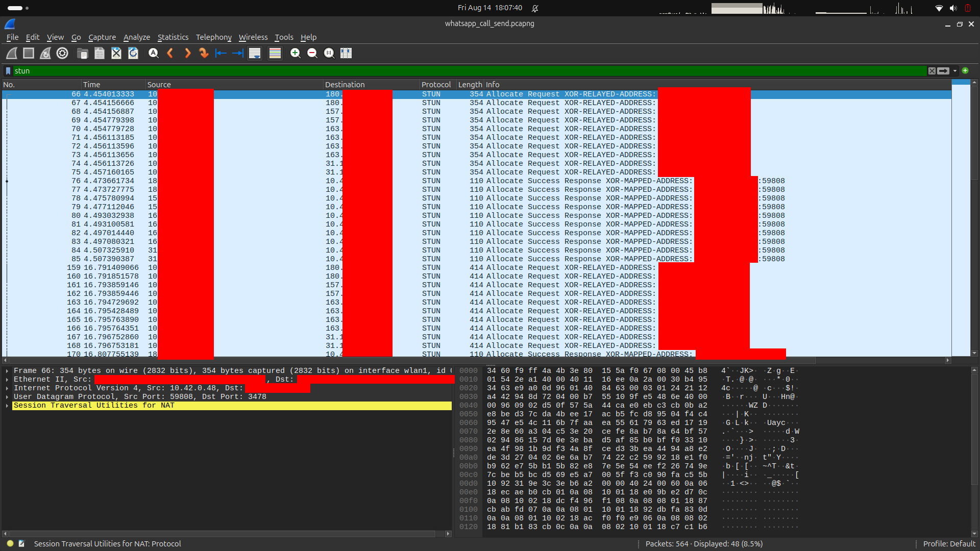Screen dimensions: 980x551
Task: Open capture file properties status icon
Action: (21, 544)
